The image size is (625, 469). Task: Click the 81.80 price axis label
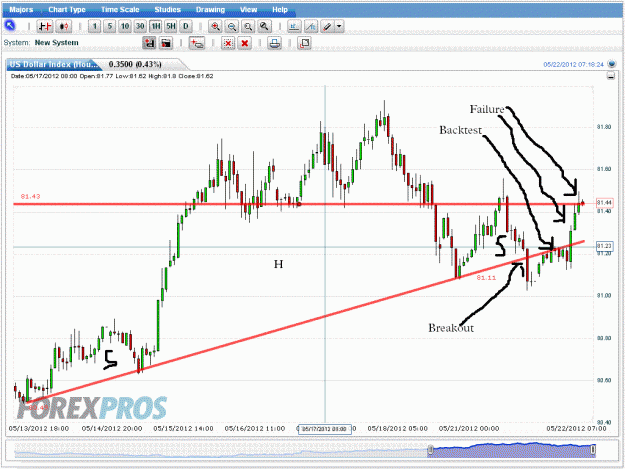604,127
